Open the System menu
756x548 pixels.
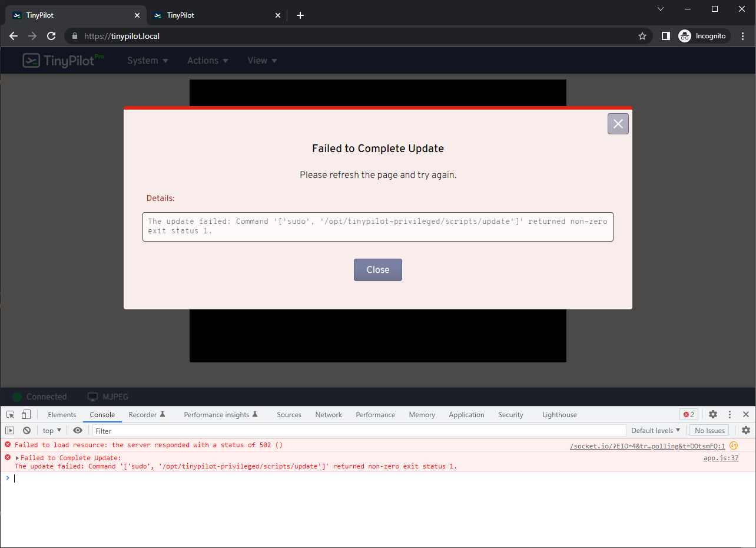pos(147,60)
